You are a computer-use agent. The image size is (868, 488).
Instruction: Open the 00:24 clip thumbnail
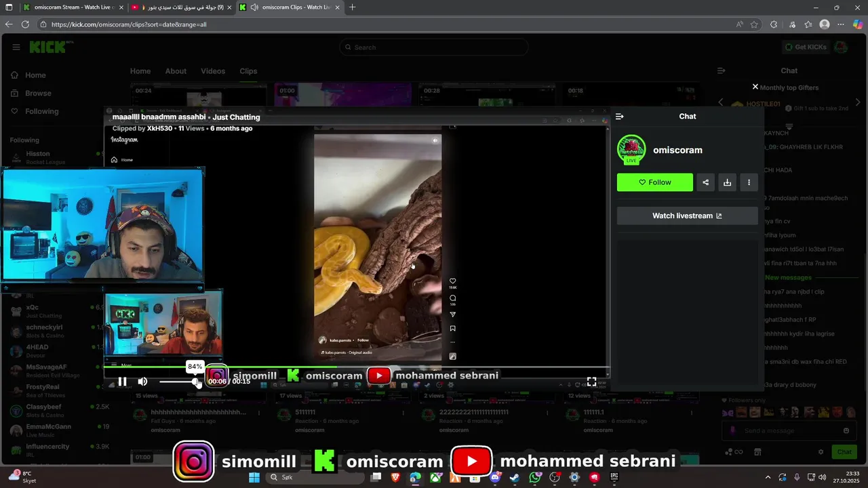pos(199,95)
